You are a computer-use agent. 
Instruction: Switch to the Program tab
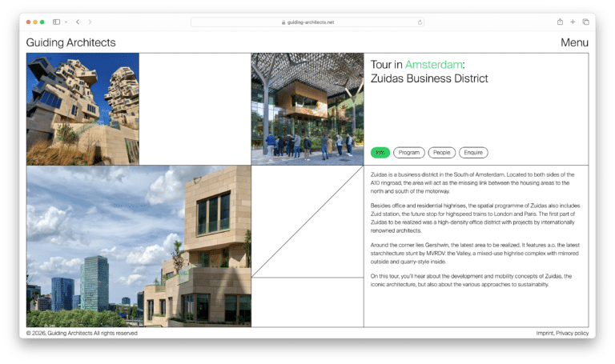tap(408, 152)
